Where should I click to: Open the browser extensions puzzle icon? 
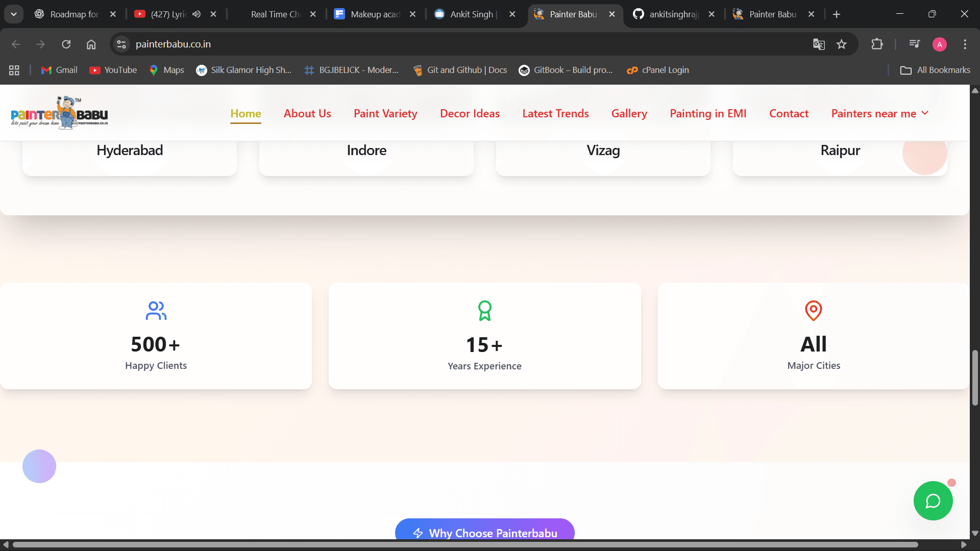click(x=877, y=44)
